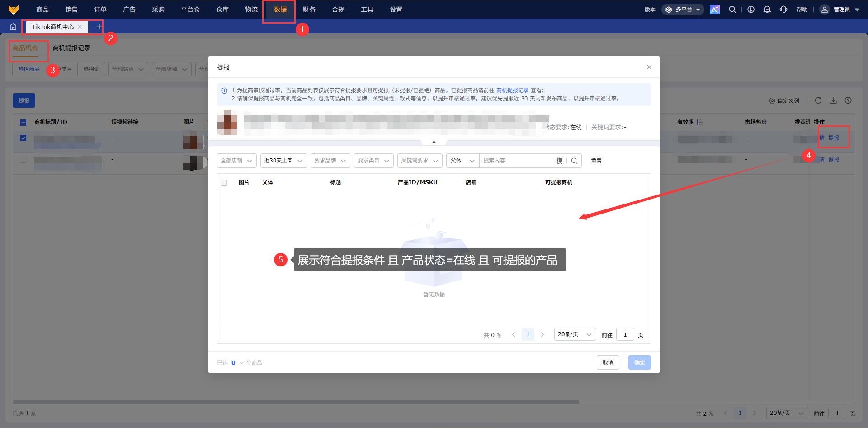Open the 要求类目 dropdown

pos(374,161)
